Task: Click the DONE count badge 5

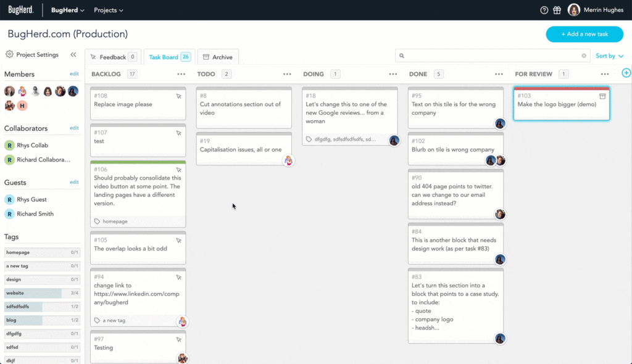Action: click(439, 74)
